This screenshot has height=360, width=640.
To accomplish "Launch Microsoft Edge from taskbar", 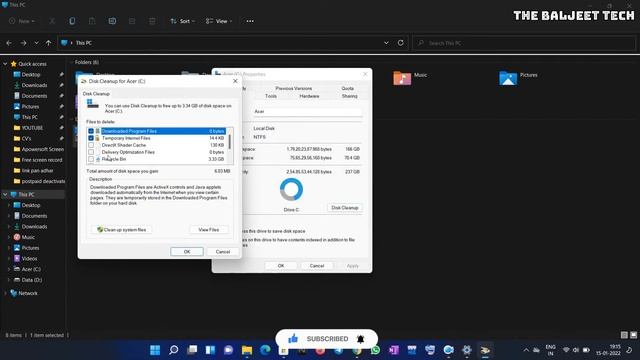I will (265, 350).
